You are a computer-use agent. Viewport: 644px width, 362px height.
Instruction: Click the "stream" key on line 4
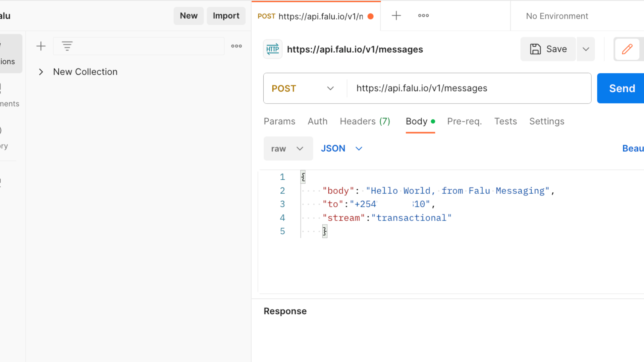point(343,218)
